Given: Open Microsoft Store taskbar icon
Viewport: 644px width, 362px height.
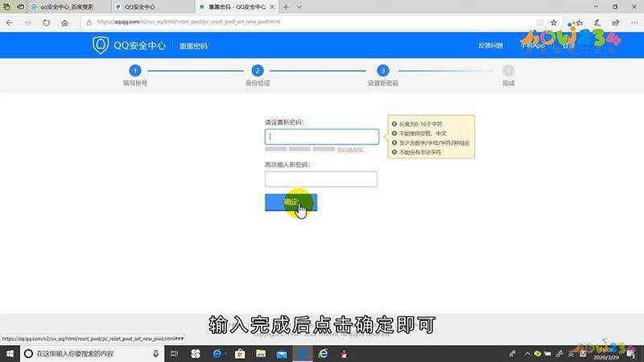Looking at the screenshot, I should [x=240, y=353].
